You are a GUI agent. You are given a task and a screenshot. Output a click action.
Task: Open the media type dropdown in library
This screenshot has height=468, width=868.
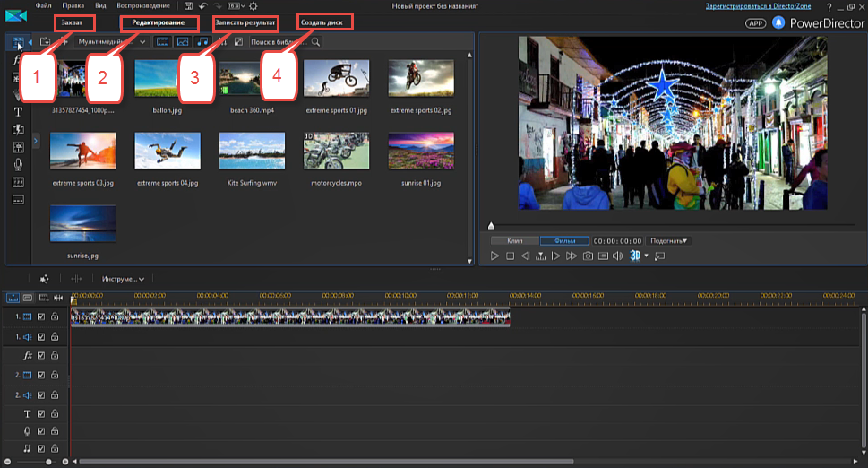coord(111,42)
